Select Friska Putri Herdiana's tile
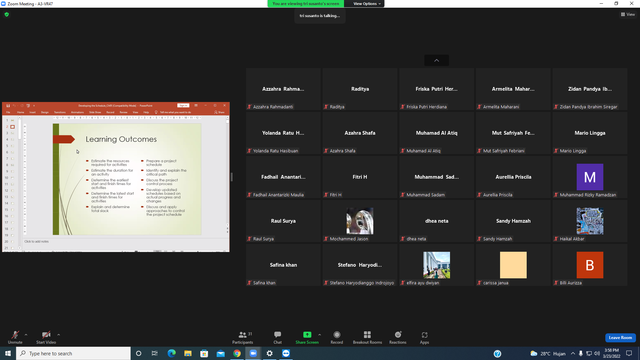 pyautogui.click(x=436, y=89)
